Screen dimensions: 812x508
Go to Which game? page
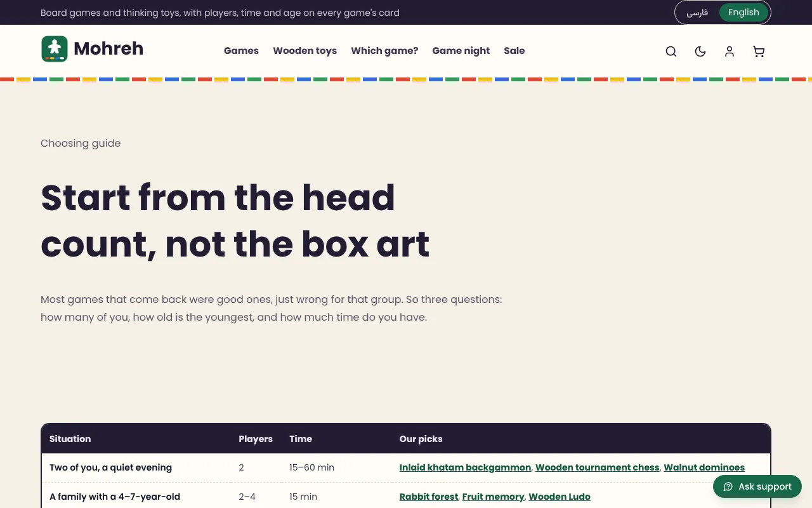384,51
